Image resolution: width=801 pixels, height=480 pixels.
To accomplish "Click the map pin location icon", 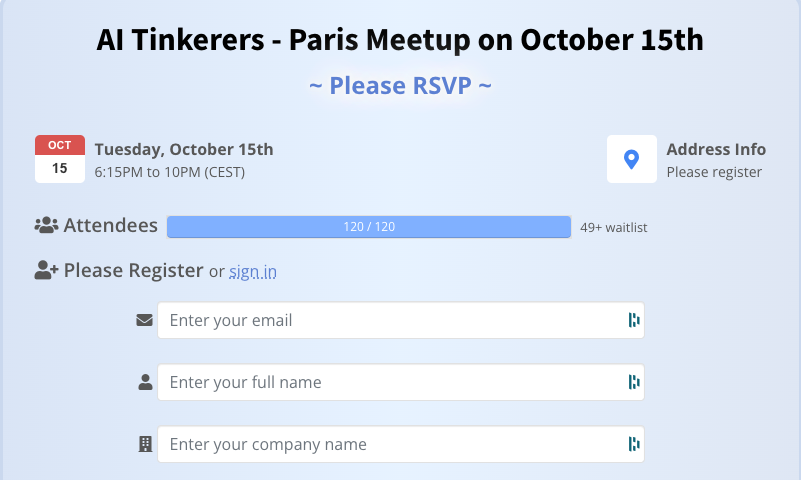I will click(x=631, y=159).
